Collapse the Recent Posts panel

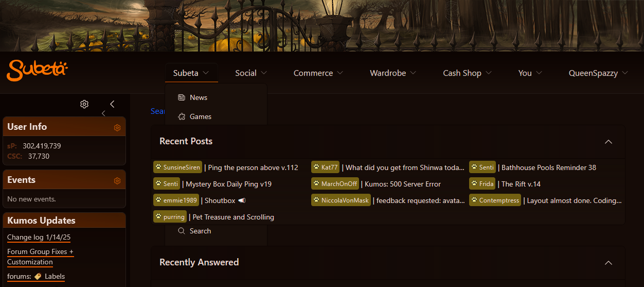(609, 142)
